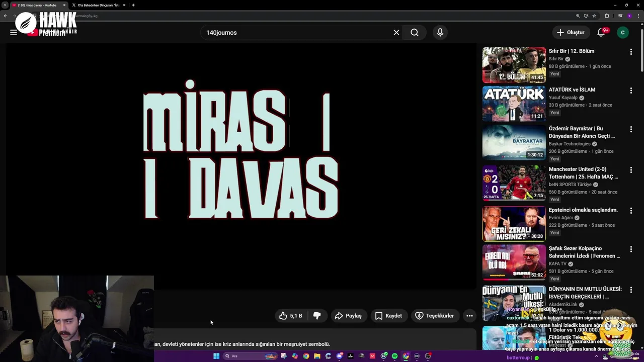Show hidden system tray icons
The height and width of the screenshot is (362, 644).
coord(597,356)
